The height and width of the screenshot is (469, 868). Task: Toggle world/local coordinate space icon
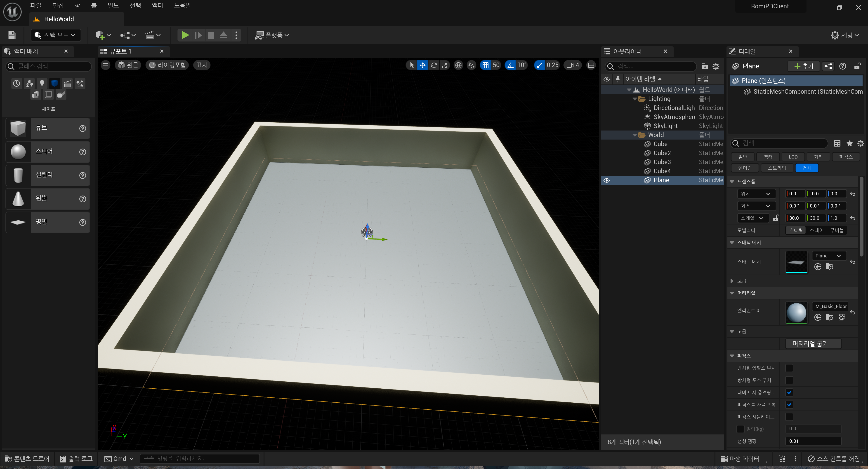(x=458, y=65)
